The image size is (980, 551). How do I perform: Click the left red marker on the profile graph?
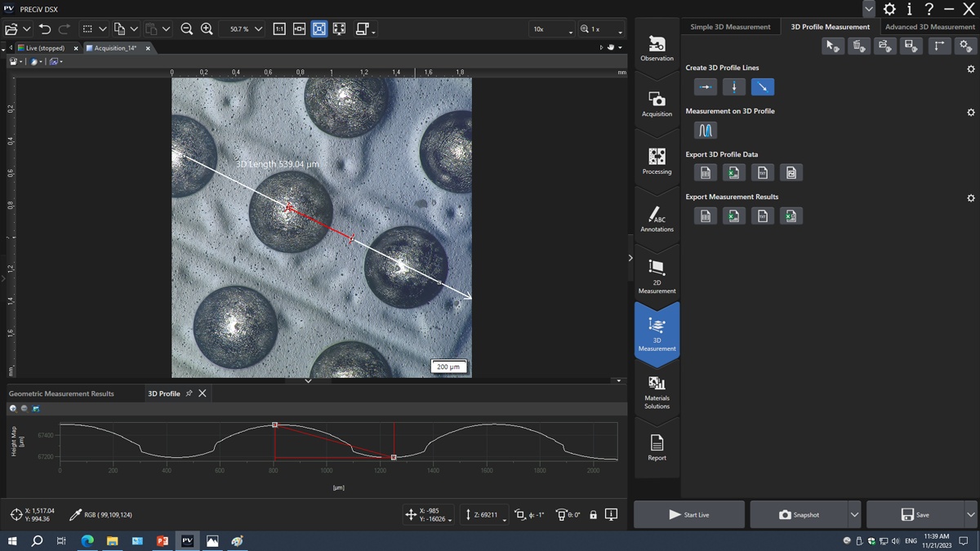pos(275,425)
